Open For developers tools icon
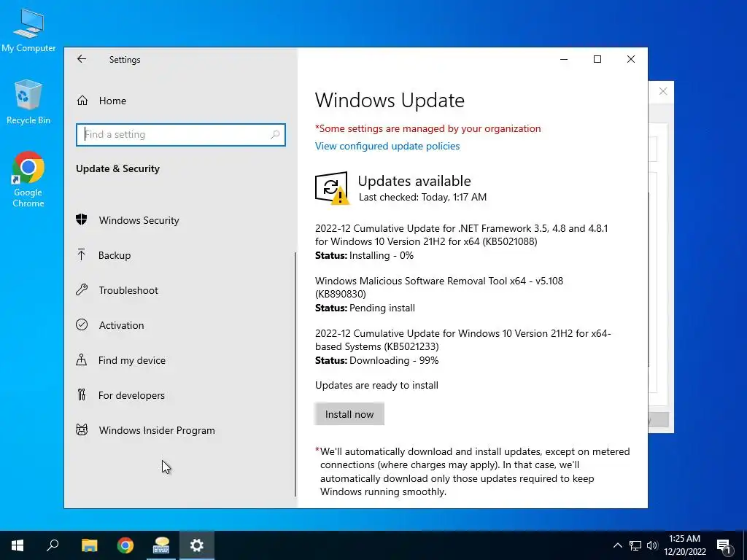Image resolution: width=747 pixels, height=560 pixels. (x=82, y=394)
